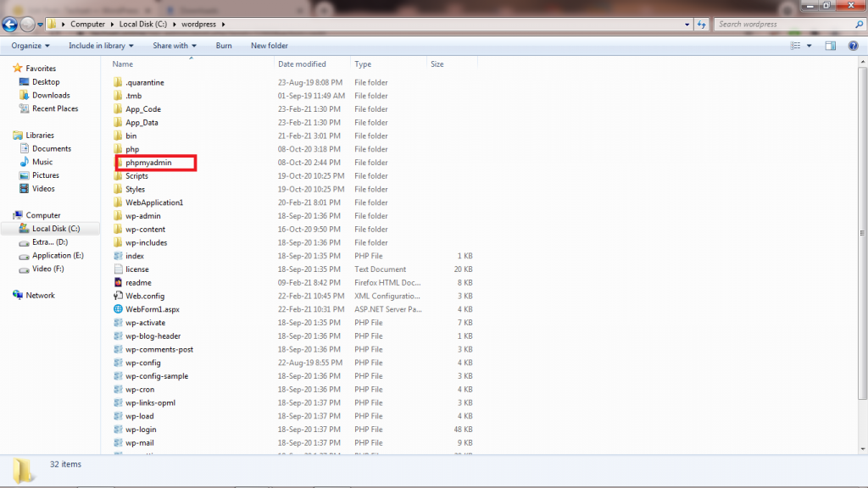
Task: Toggle the preview pane icon
Action: coord(832,46)
